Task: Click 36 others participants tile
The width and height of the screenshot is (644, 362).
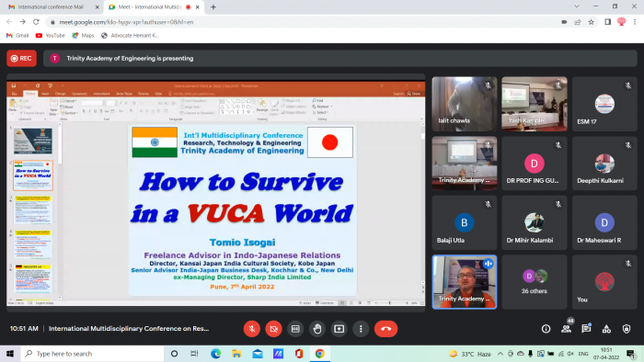Action: pyautogui.click(x=535, y=282)
